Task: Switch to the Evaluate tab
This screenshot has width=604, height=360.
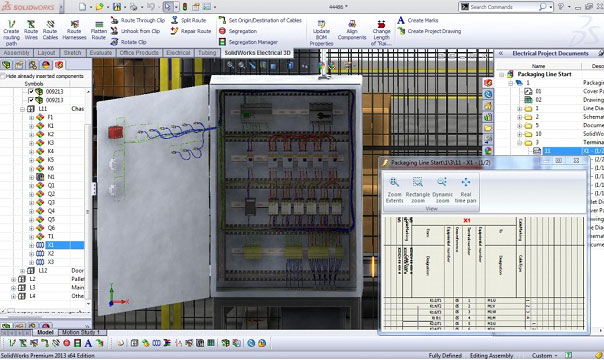Action: coord(101,53)
